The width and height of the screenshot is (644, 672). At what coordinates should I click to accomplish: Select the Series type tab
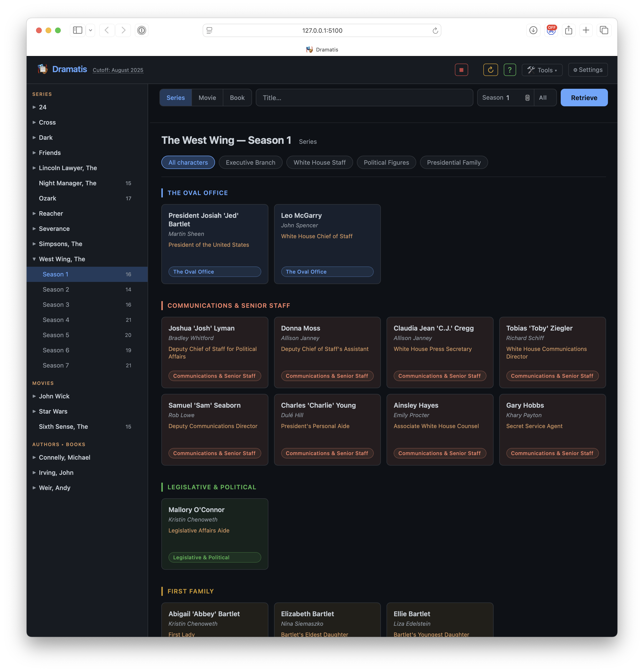pos(176,98)
